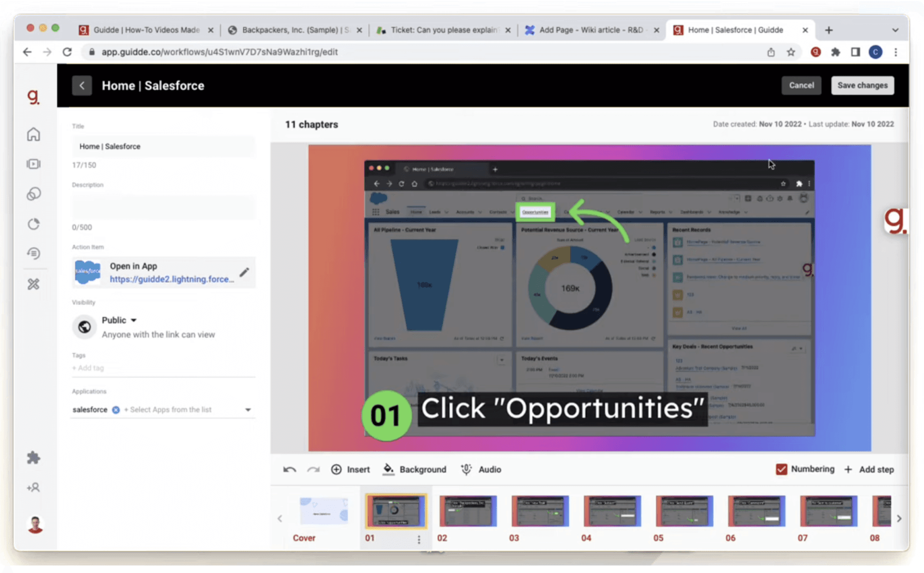Open a new browser tab
Viewport: 924px width, 573px height.
pos(829,30)
